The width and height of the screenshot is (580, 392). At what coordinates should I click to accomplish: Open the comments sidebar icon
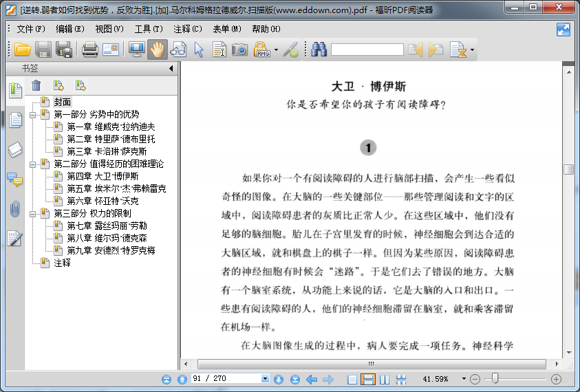click(x=15, y=179)
